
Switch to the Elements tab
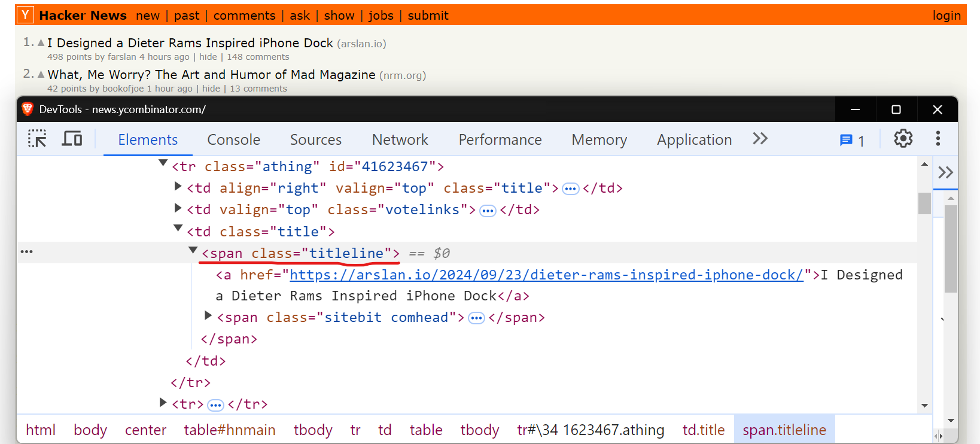148,140
